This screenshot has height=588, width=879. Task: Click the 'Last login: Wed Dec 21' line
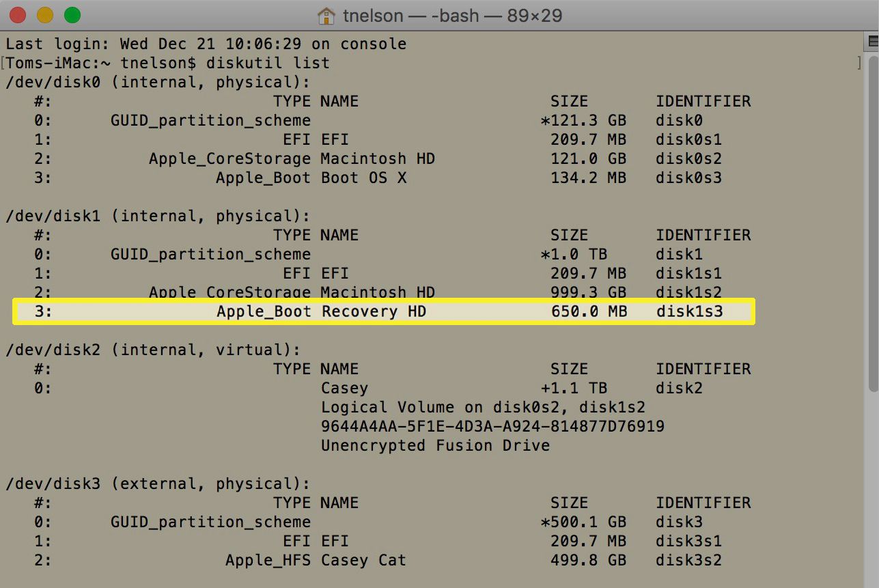pyautogui.click(x=206, y=44)
